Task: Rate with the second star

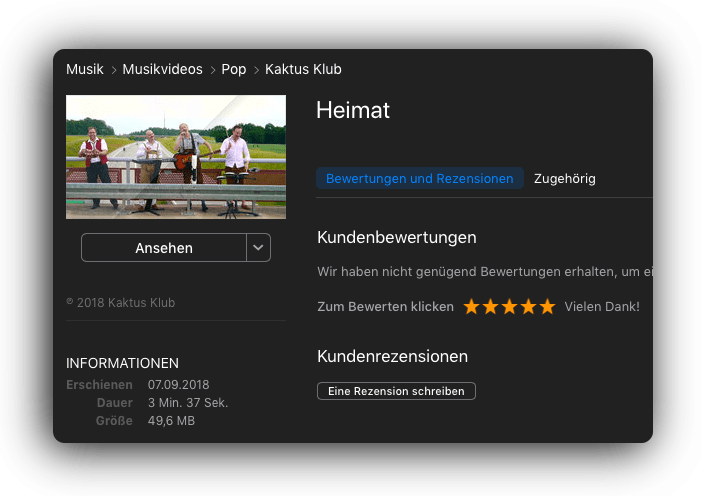Action: (490, 307)
